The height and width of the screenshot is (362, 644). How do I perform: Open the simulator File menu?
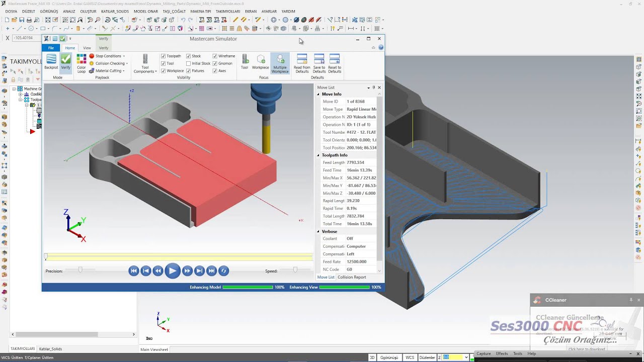tap(51, 48)
